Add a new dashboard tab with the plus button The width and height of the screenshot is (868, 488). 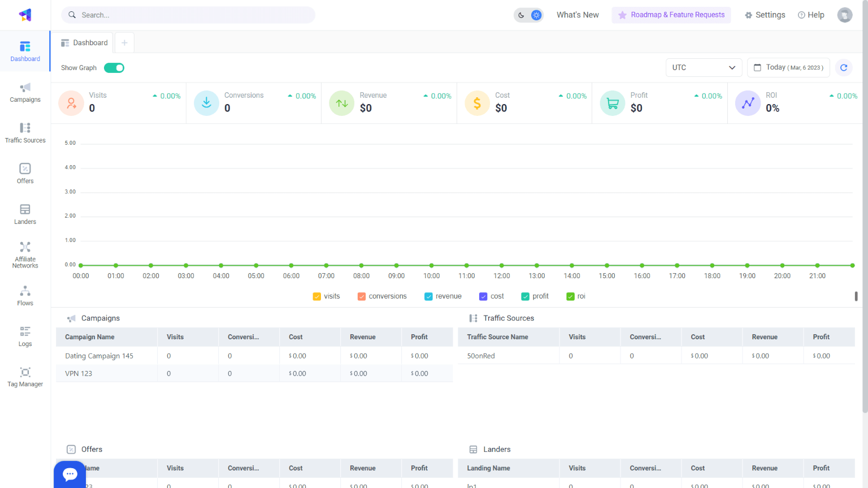point(124,42)
